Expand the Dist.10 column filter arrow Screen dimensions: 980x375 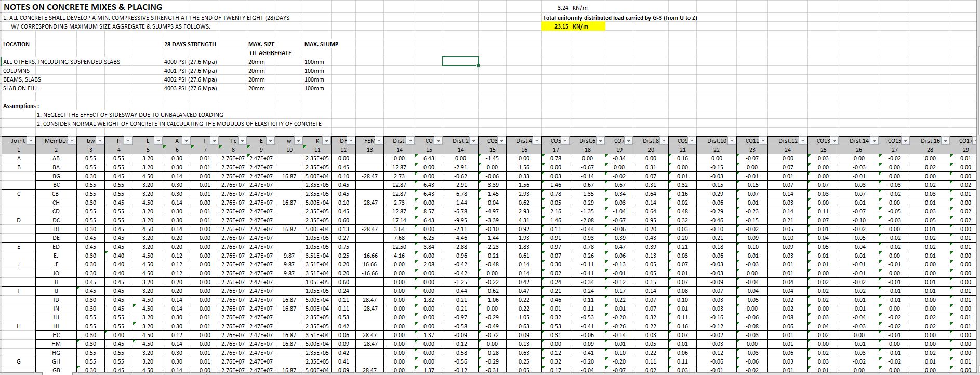[x=732, y=141]
